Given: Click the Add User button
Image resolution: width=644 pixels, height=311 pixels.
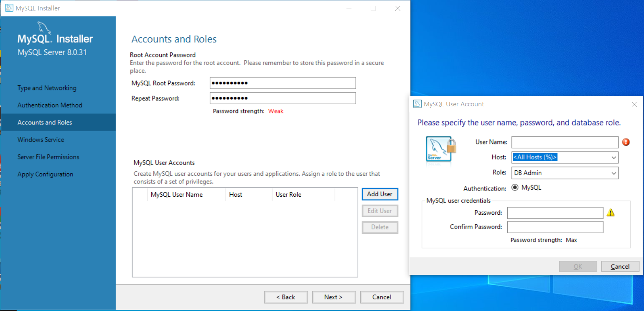Looking at the screenshot, I should tap(380, 194).
